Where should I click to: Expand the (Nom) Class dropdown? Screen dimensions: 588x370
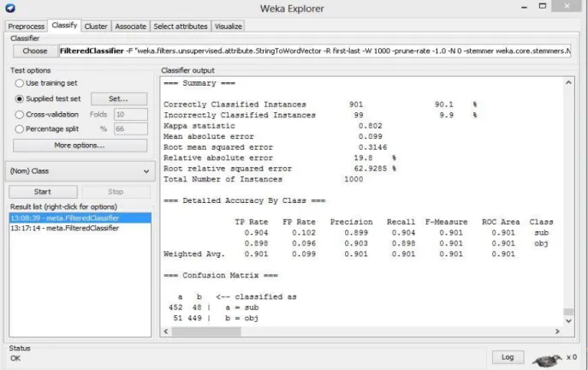[80, 171]
